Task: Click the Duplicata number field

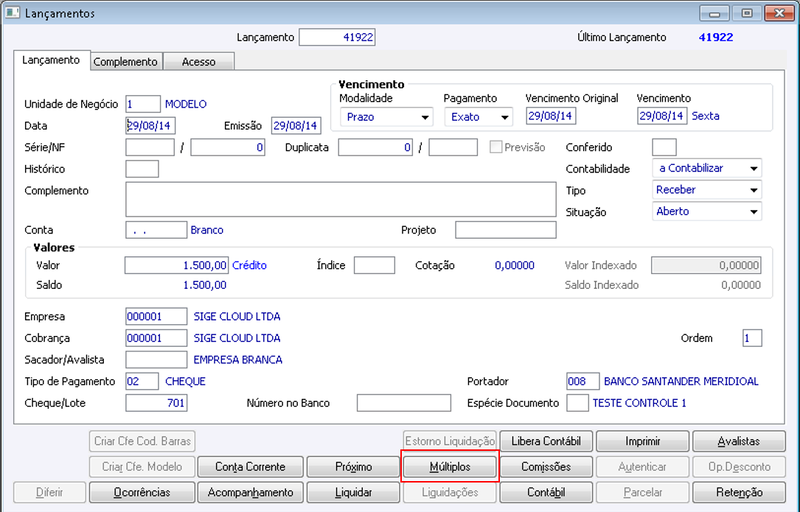Action: coord(375,147)
